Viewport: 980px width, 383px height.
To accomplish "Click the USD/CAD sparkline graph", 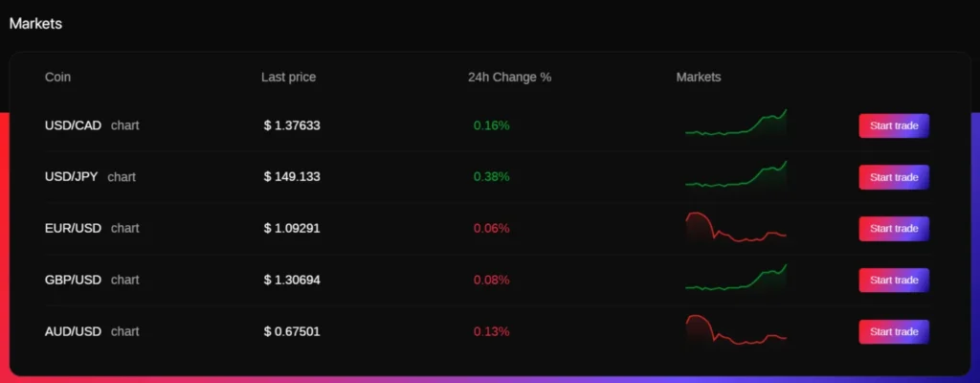I will tap(736, 125).
